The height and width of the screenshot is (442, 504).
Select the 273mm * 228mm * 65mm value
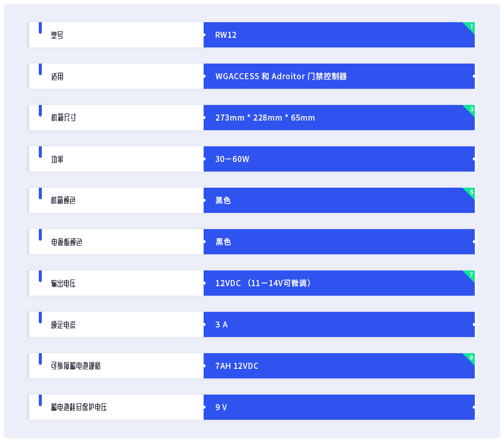(x=265, y=118)
